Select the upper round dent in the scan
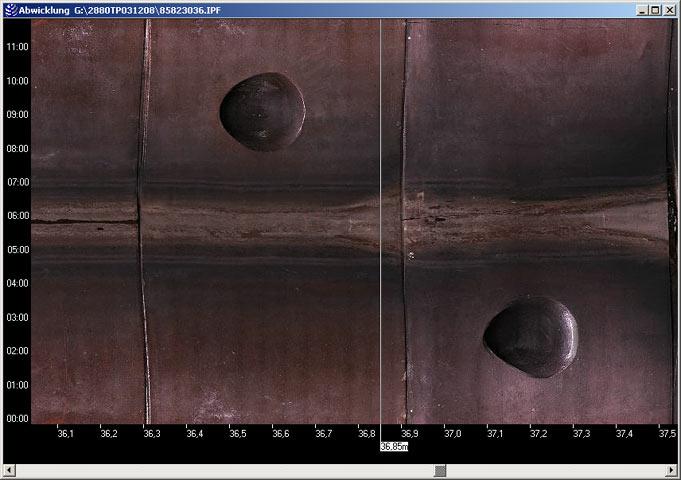Viewport: 681px width, 480px height. click(x=262, y=112)
